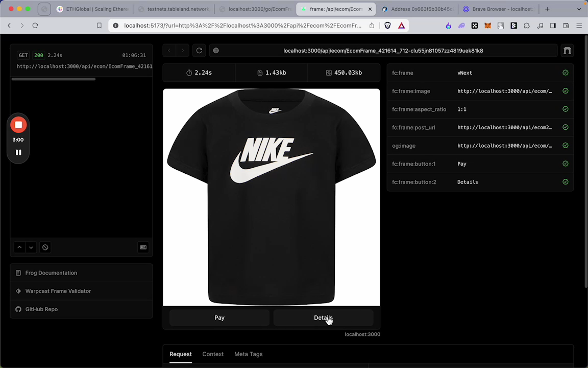
Task: Open the flame extension icon
Action: [x=449, y=26]
